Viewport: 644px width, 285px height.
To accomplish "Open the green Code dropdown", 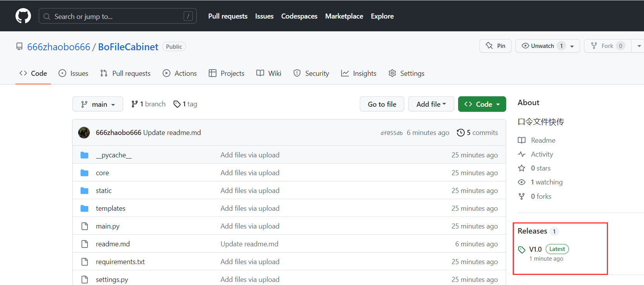I will [482, 104].
